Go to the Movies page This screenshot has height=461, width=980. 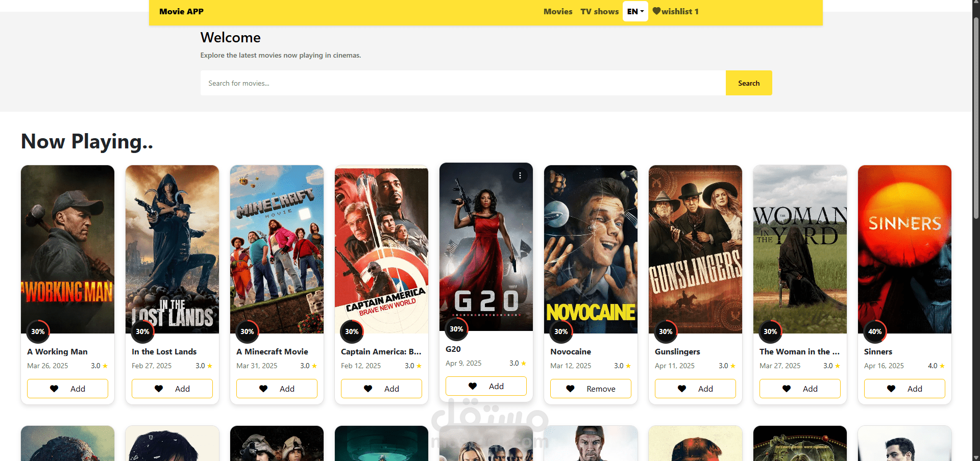pyautogui.click(x=558, y=11)
